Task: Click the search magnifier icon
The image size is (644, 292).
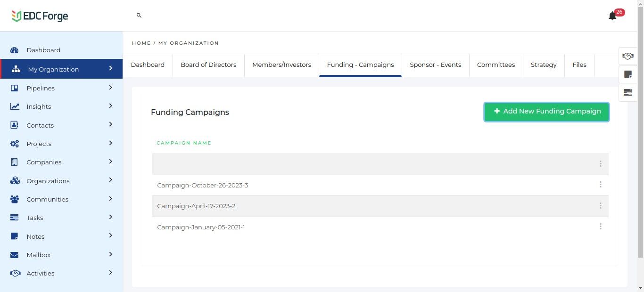Action: [x=139, y=16]
